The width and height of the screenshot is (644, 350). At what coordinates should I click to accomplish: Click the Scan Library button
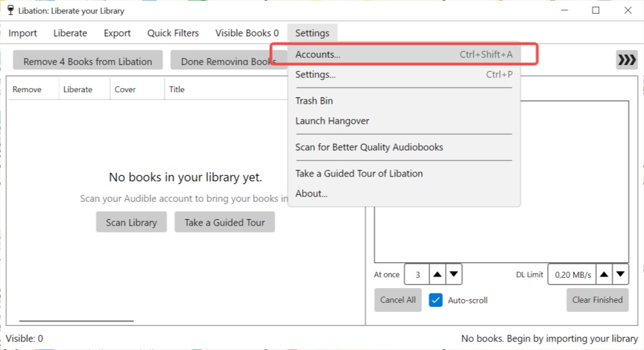[131, 222]
